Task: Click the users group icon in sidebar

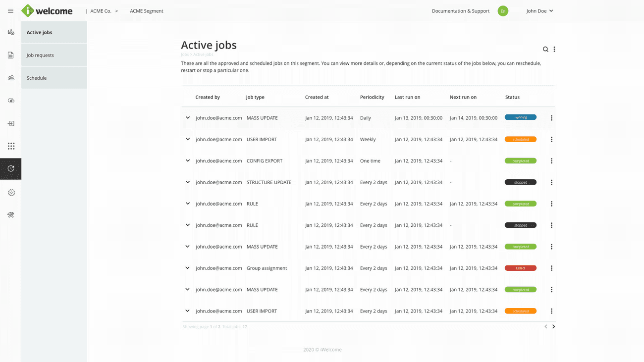Action: pos(11,78)
